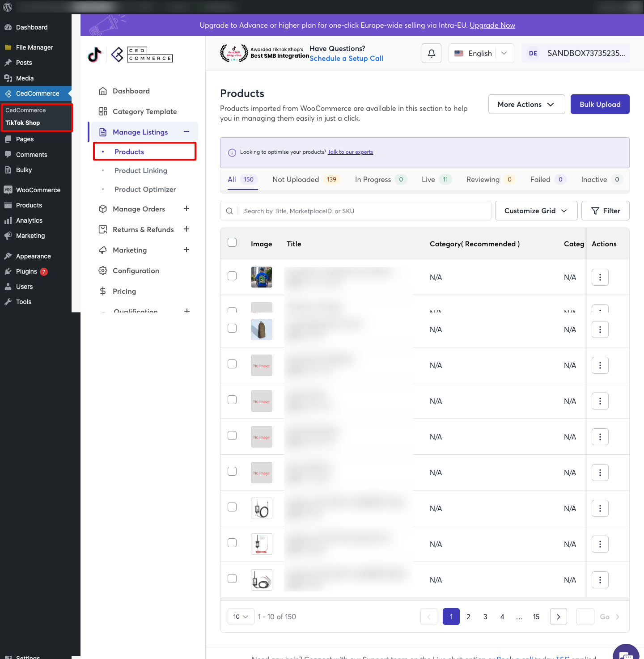Click the search magnifier icon
This screenshot has width=644, height=659.
tap(229, 211)
